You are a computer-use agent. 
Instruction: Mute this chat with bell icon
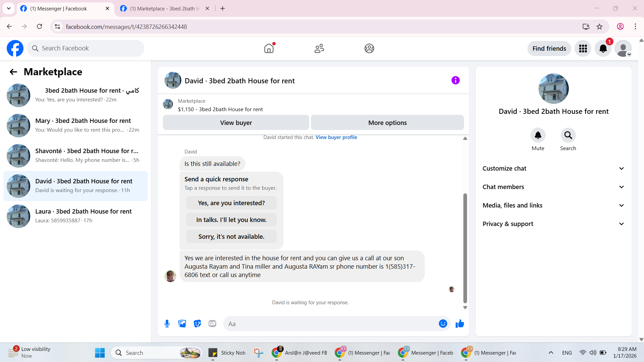[x=538, y=135]
